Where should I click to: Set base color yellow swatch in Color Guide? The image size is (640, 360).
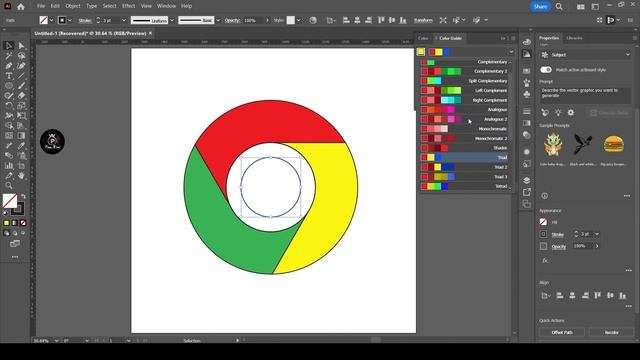coord(420,52)
